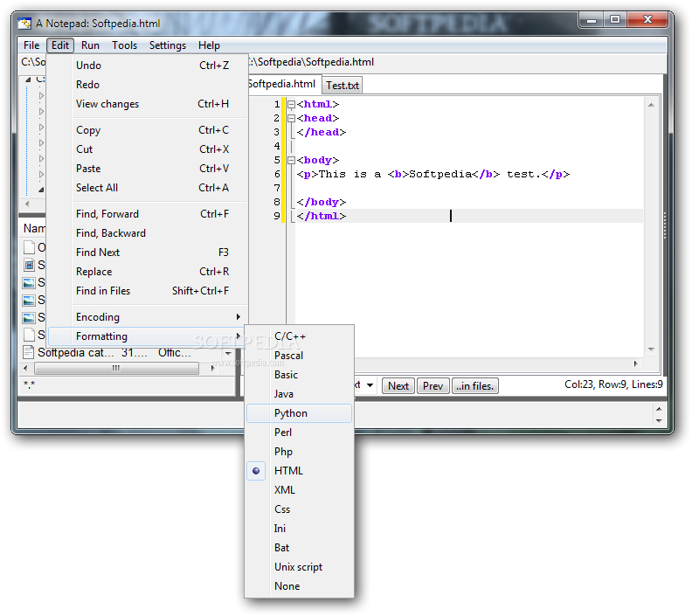This screenshot has height=616, width=692.
Task: Click editor vertical scrollbar up arrow
Action: 651,105
